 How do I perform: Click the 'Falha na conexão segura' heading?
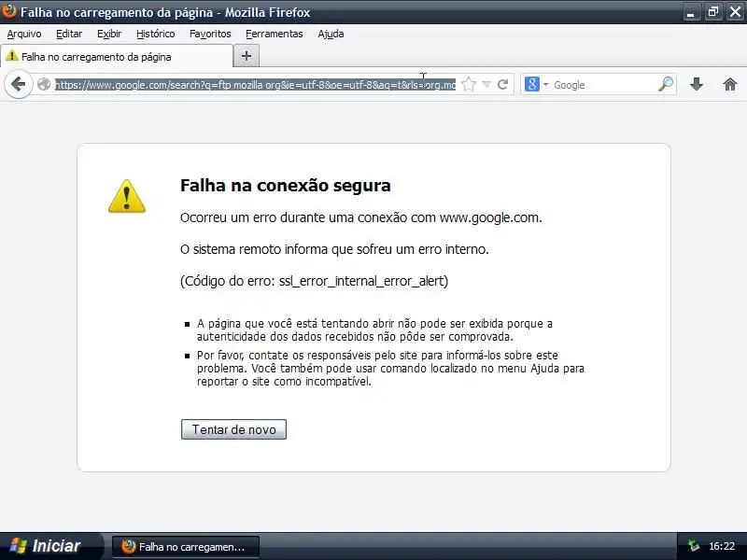(x=286, y=185)
